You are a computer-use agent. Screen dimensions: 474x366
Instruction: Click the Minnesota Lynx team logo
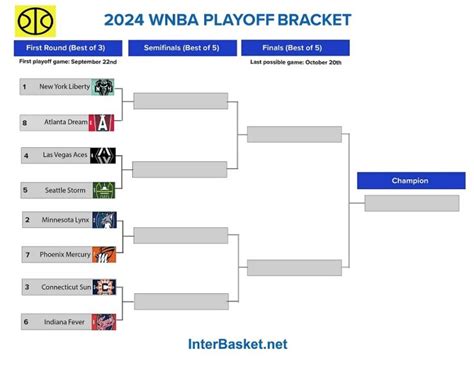point(104,220)
